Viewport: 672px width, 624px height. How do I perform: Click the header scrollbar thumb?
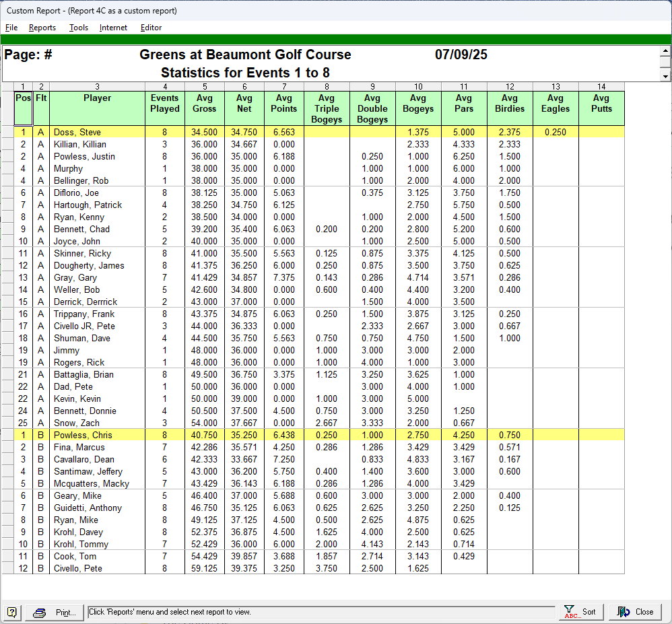click(x=665, y=63)
